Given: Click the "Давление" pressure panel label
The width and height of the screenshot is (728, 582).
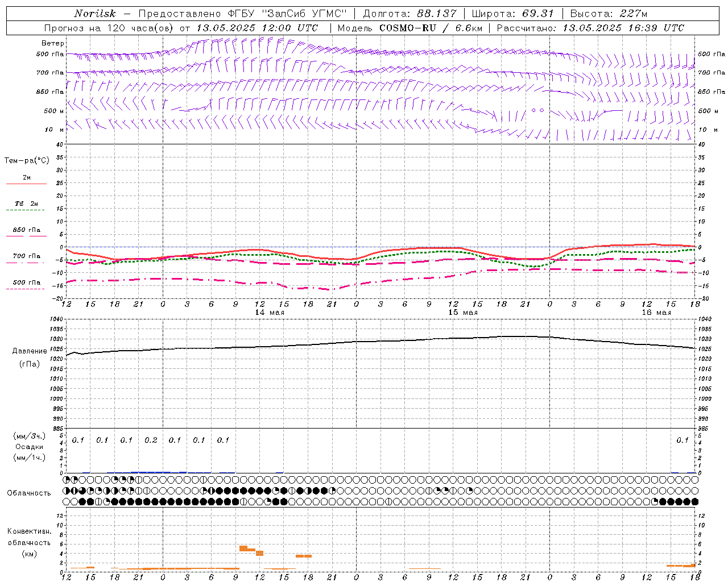Looking at the screenshot, I should tap(30, 351).
